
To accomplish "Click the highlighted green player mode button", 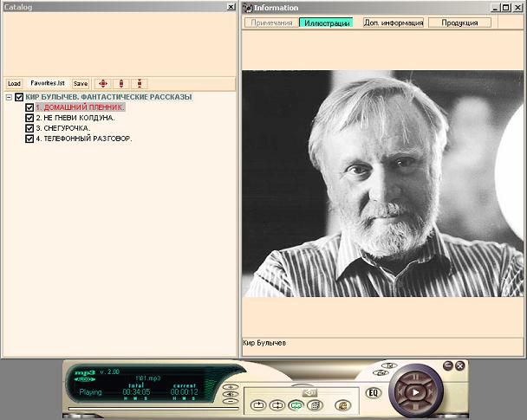I will [x=296, y=404].
